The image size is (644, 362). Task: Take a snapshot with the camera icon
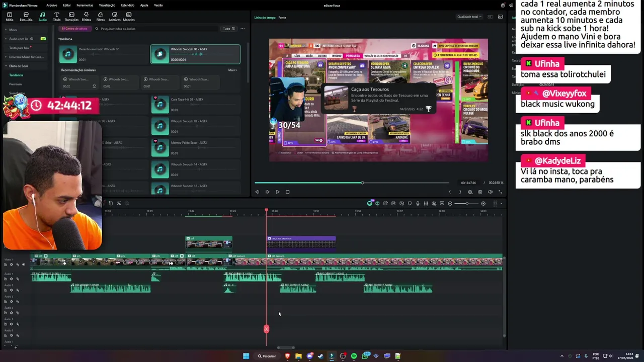(x=480, y=192)
